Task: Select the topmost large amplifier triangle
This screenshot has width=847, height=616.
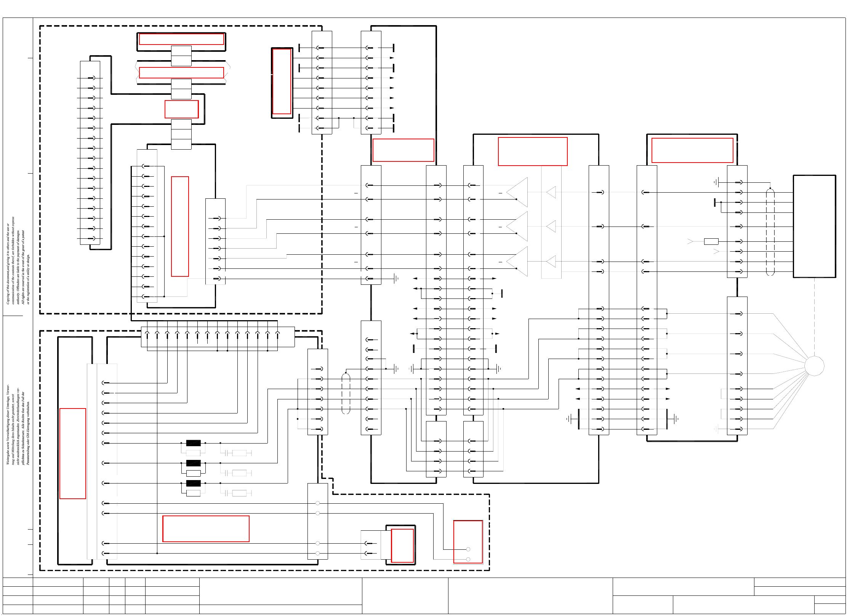Action: pos(519,192)
